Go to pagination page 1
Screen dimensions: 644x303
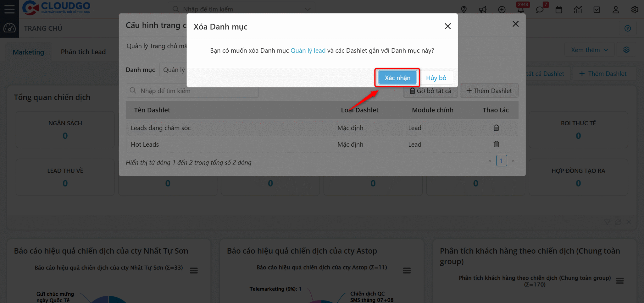coord(502,161)
